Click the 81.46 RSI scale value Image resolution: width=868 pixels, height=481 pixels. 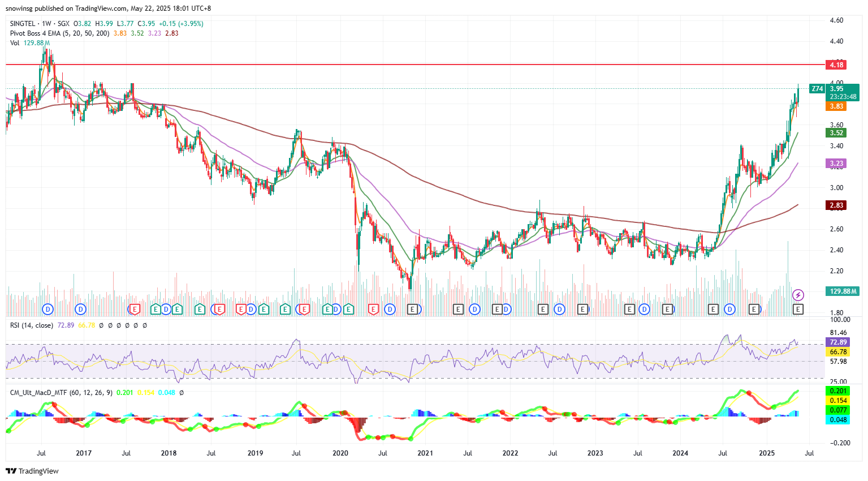[838, 333]
